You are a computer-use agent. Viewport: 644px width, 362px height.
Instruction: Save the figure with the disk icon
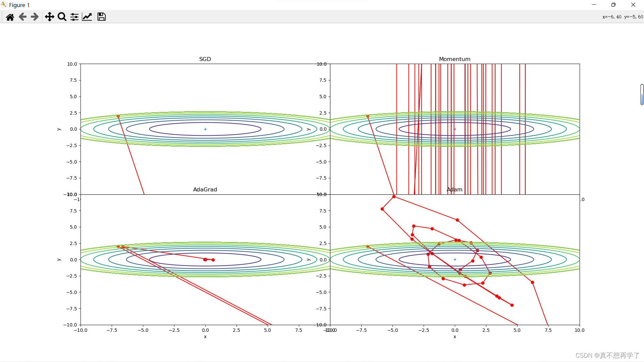(x=102, y=17)
